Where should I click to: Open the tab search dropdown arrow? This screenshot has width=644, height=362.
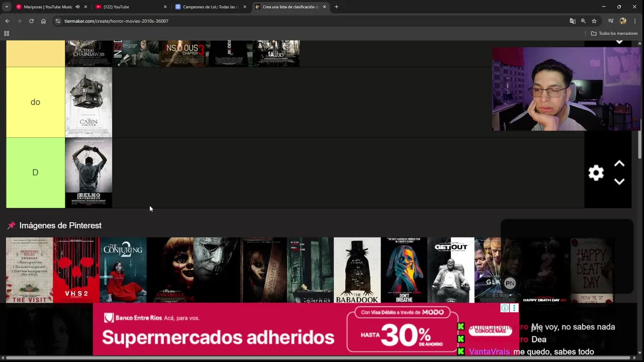pyautogui.click(x=7, y=7)
